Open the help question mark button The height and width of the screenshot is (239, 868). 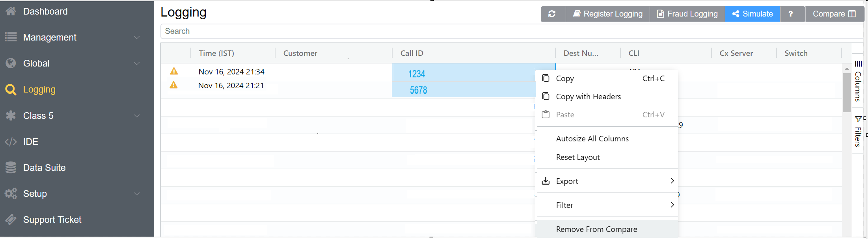pyautogui.click(x=791, y=14)
